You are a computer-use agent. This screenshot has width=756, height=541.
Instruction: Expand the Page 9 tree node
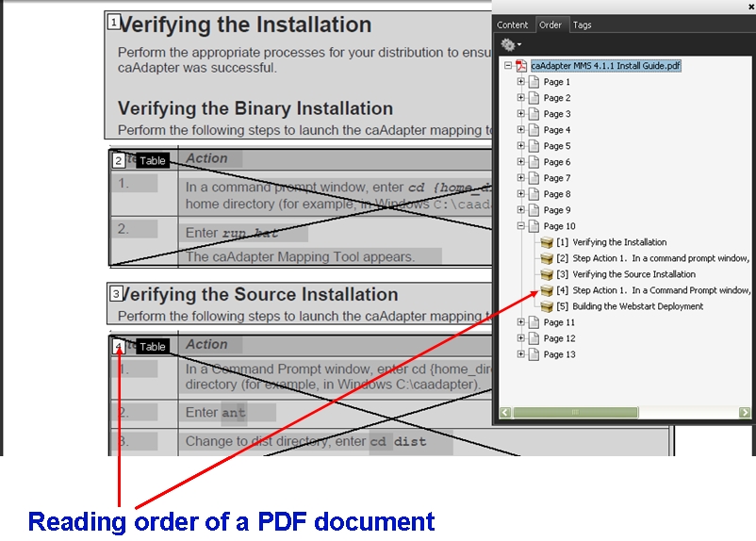pos(520,209)
